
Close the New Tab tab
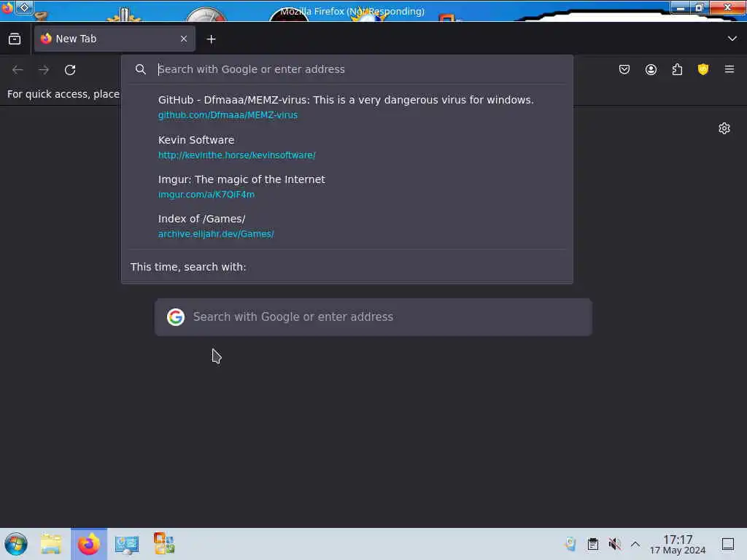(x=184, y=39)
